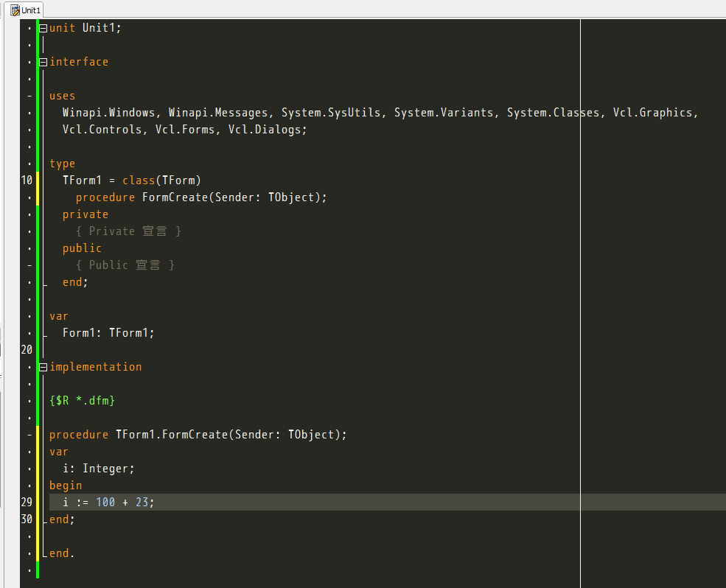Click the final 'end.' statement

coord(62,553)
